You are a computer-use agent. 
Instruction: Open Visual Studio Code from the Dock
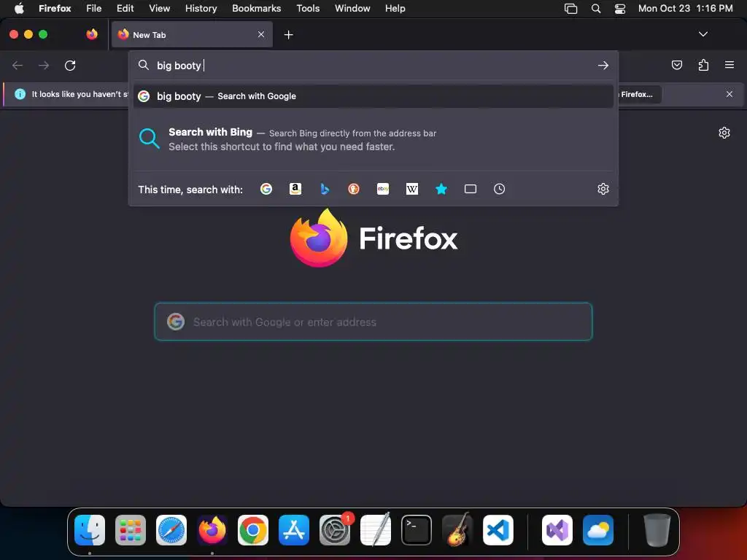pyautogui.click(x=498, y=530)
